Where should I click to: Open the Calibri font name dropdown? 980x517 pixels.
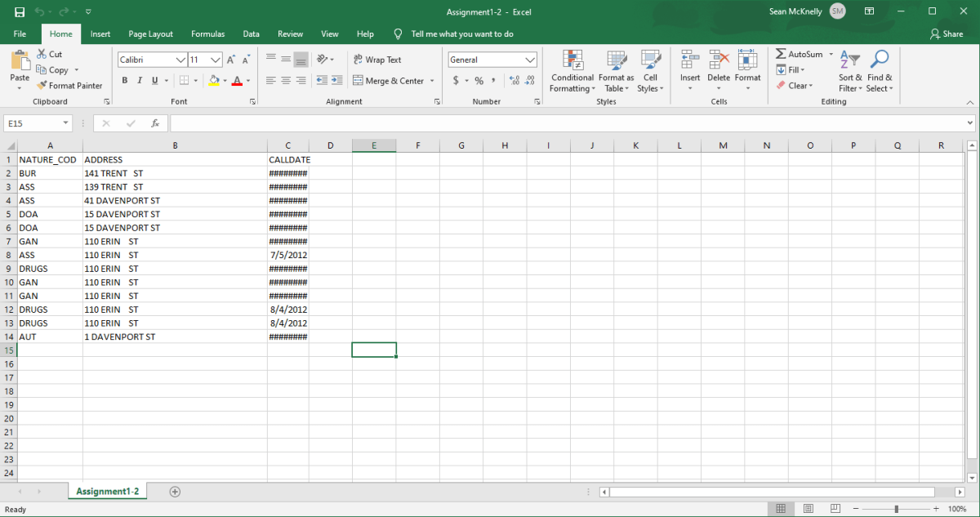[181, 60]
